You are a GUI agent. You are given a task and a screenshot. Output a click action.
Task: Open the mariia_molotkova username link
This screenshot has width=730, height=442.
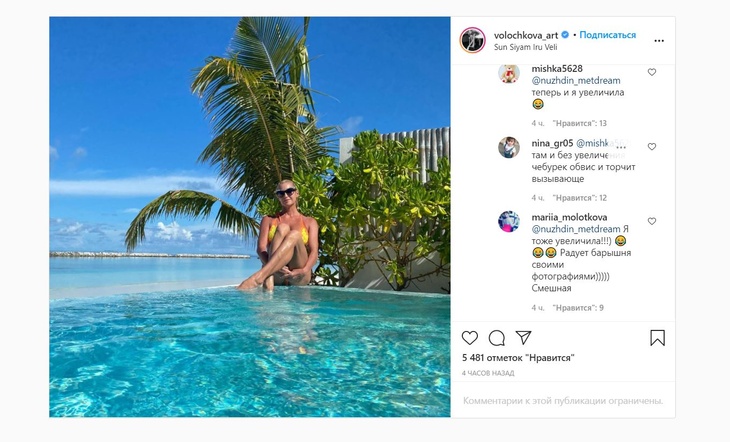click(x=571, y=216)
